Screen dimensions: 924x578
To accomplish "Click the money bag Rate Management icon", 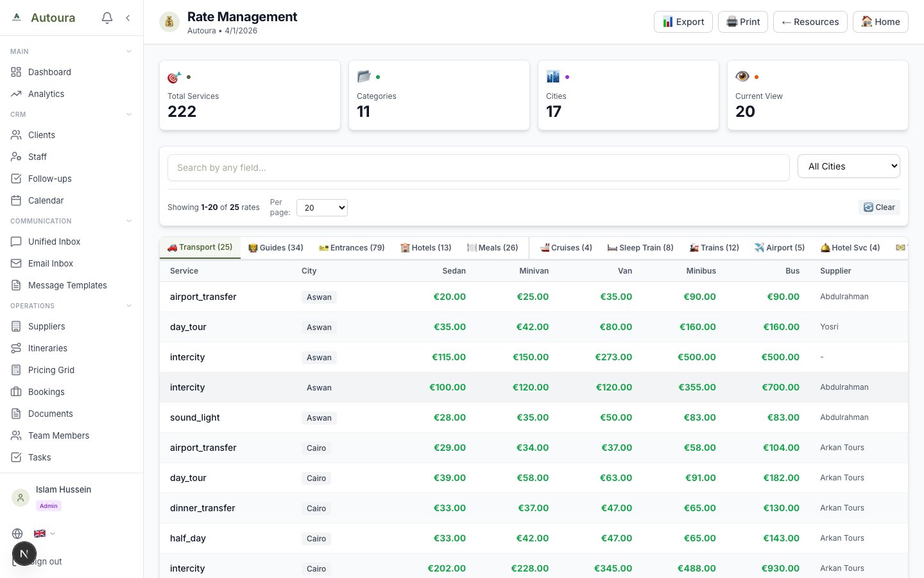I will [x=169, y=22].
